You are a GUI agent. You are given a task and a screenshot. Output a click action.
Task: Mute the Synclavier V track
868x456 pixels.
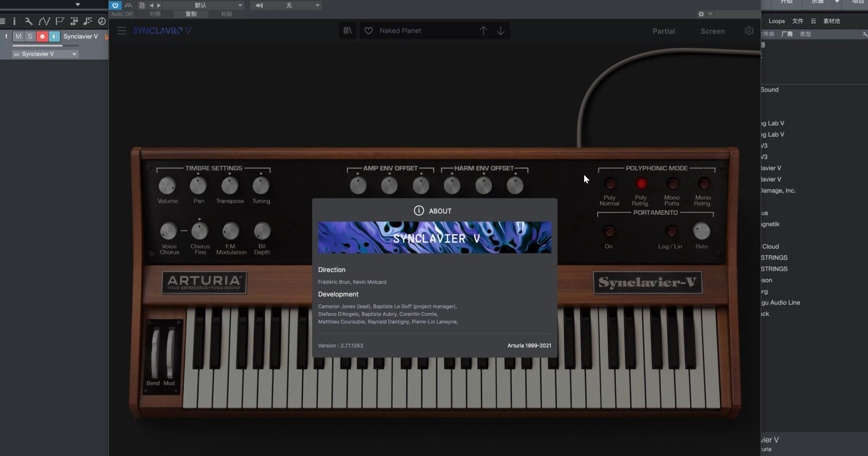(18, 36)
